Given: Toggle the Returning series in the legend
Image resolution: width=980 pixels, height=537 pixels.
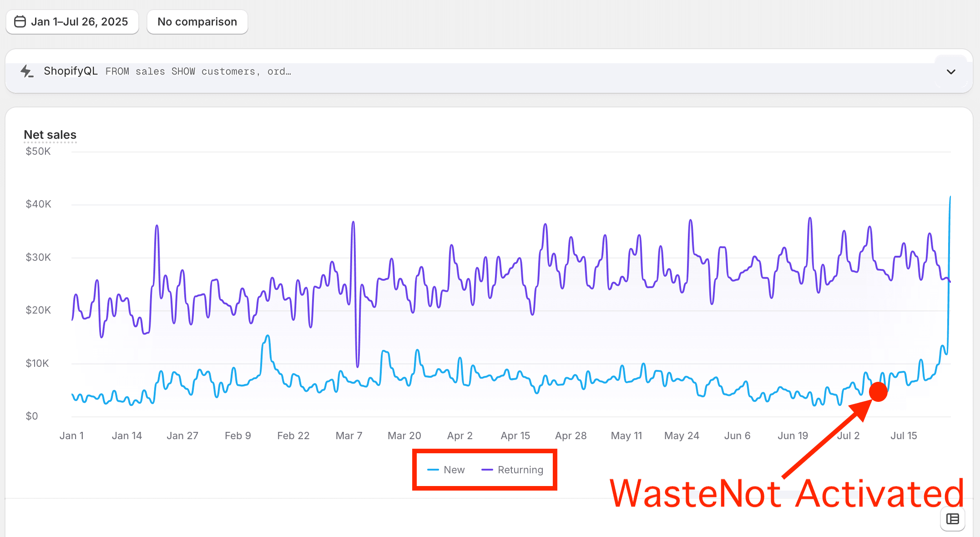Looking at the screenshot, I should click(x=512, y=470).
